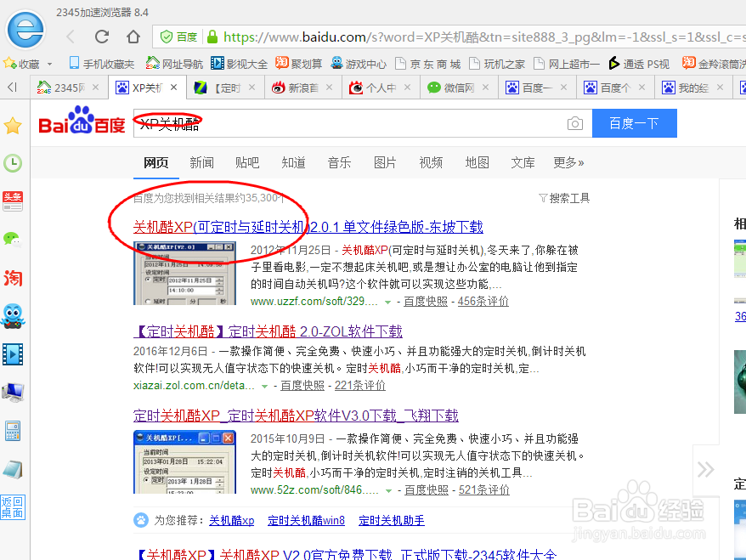Open 521条评价 link
The width and height of the screenshot is (746, 560).
483,489
